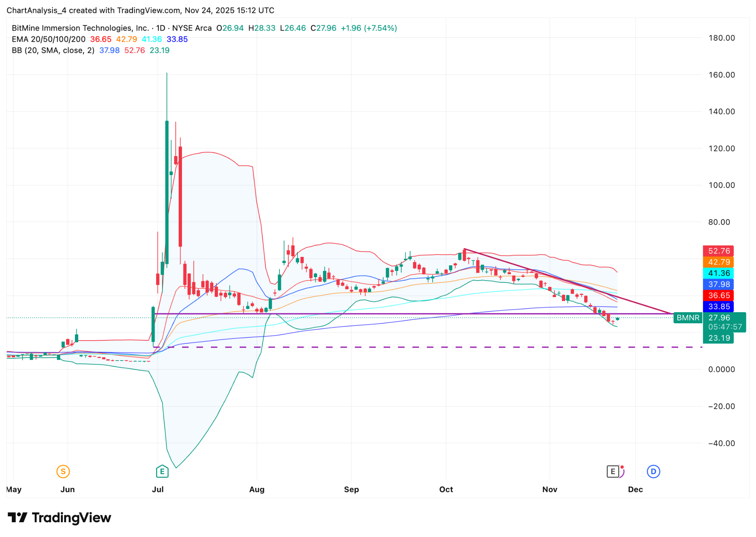Click the orange 42.79 EMA 50 color label
756x537 pixels.
click(126, 39)
